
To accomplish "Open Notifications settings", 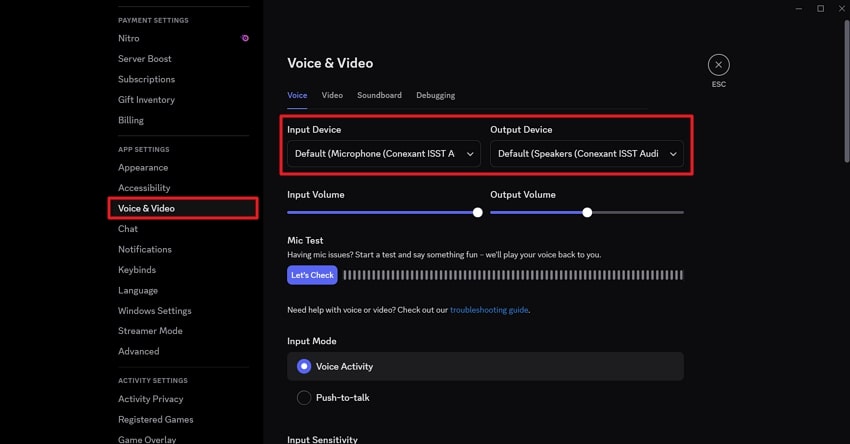I will pos(145,249).
